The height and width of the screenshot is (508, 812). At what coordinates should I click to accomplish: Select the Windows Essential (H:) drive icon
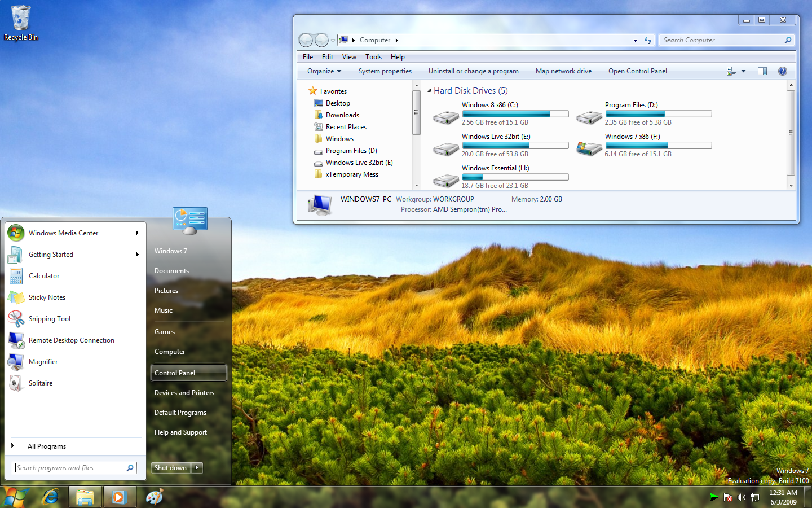[x=446, y=180]
